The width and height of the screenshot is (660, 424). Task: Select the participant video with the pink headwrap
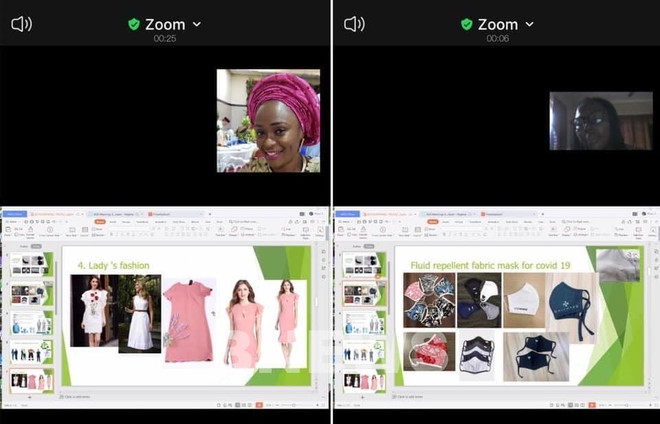268,120
